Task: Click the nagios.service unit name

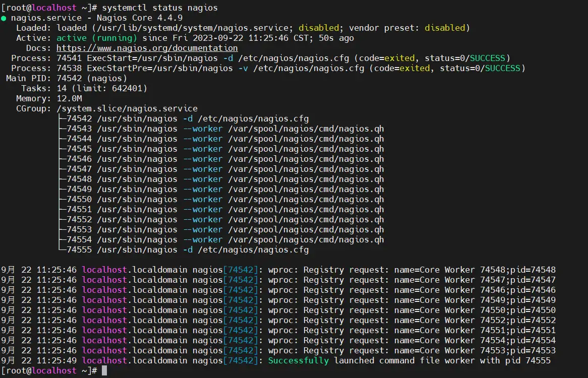Action: coord(43,18)
